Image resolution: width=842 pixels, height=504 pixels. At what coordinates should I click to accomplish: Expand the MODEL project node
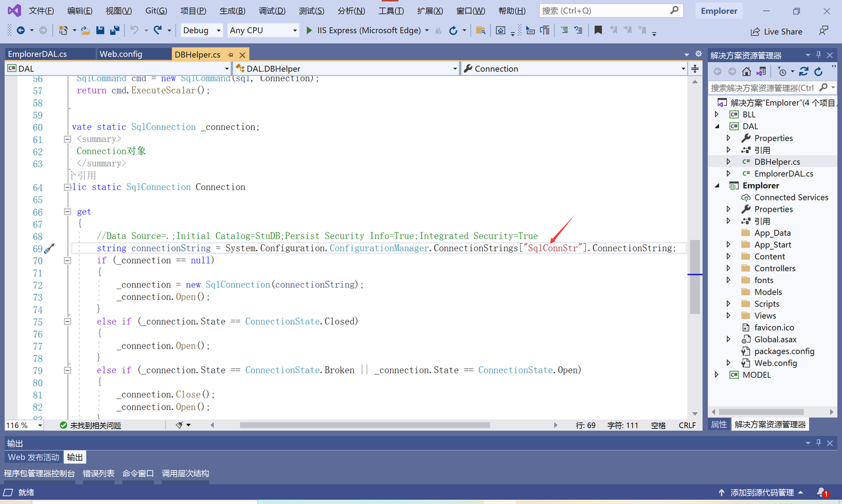pyautogui.click(x=717, y=375)
